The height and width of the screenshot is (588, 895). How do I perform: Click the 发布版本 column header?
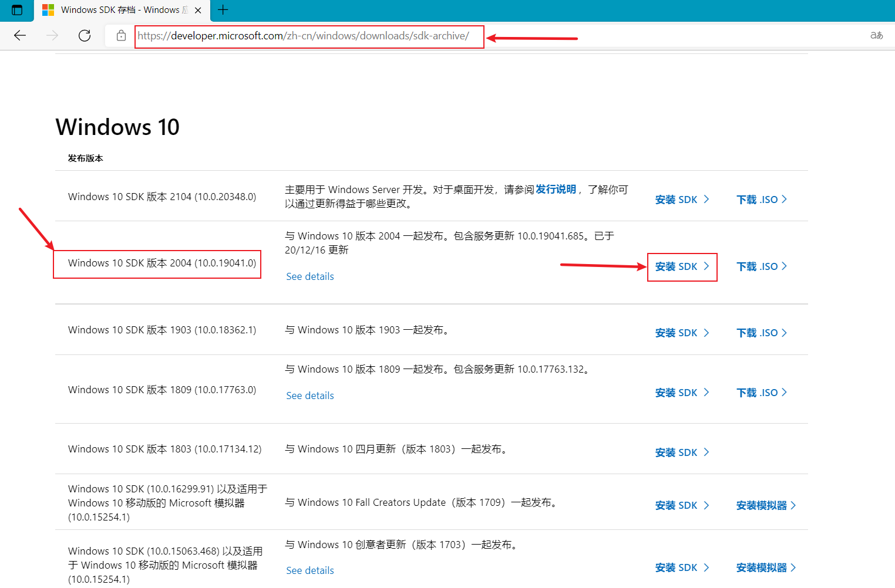click(x=86, y=158)
